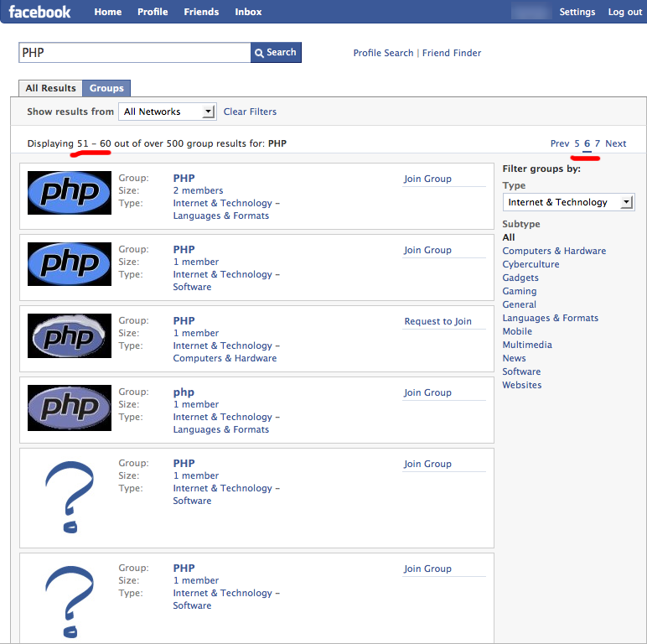Filter by Mobile subtype
The width and height of the screenshot is (647, 644).
pyautogui.click(x=517, y=331)
